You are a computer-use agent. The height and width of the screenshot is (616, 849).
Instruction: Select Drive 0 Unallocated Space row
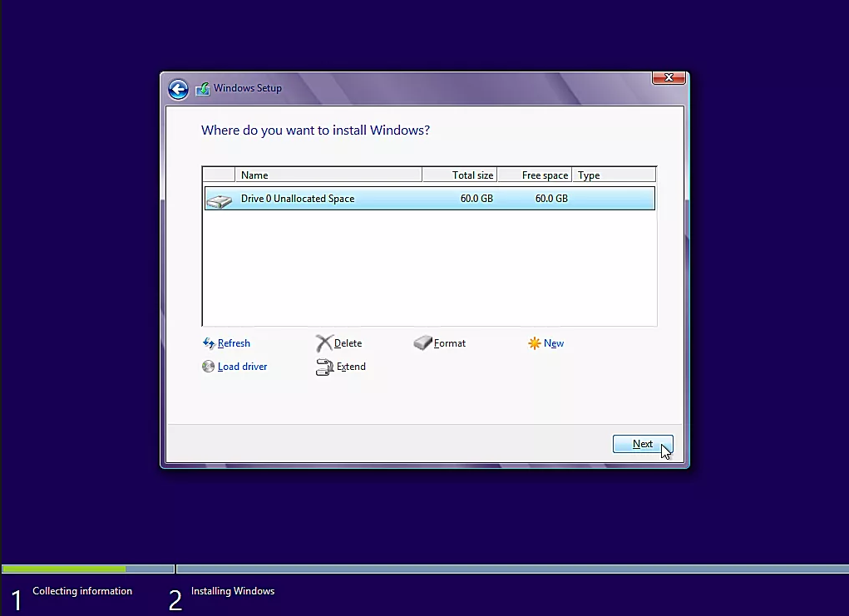pyautogui.click(x=430, y=199)
